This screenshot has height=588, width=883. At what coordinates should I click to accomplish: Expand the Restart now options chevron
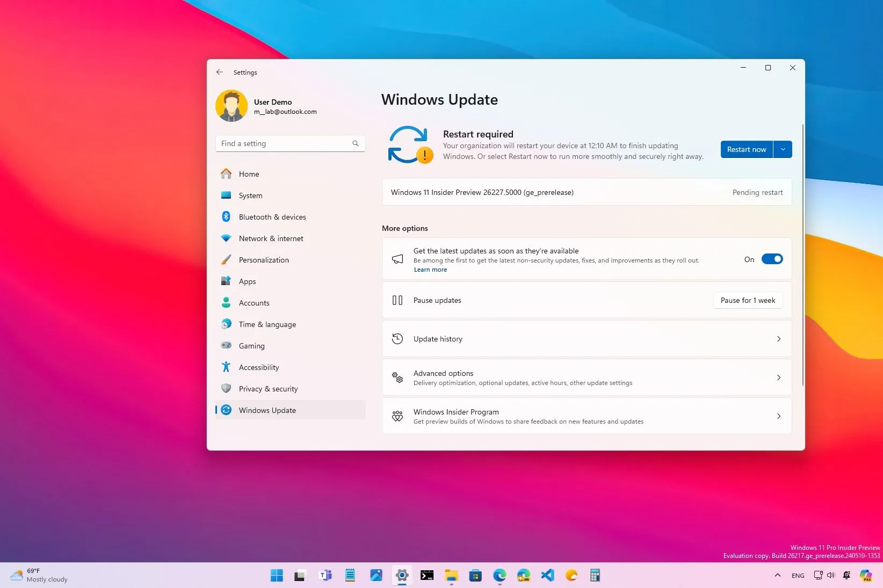(x=783, y=149)
